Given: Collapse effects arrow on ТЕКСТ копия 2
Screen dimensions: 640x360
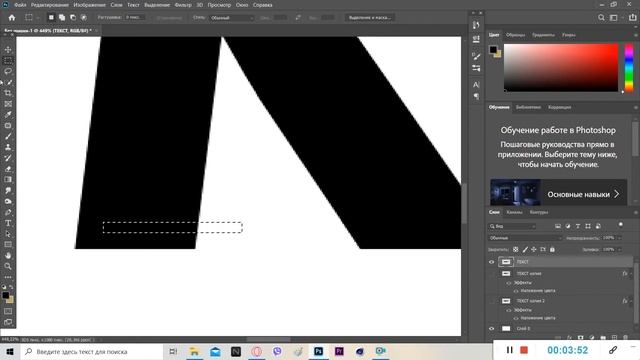Looking at the screenshot, I should pos(631,301).
